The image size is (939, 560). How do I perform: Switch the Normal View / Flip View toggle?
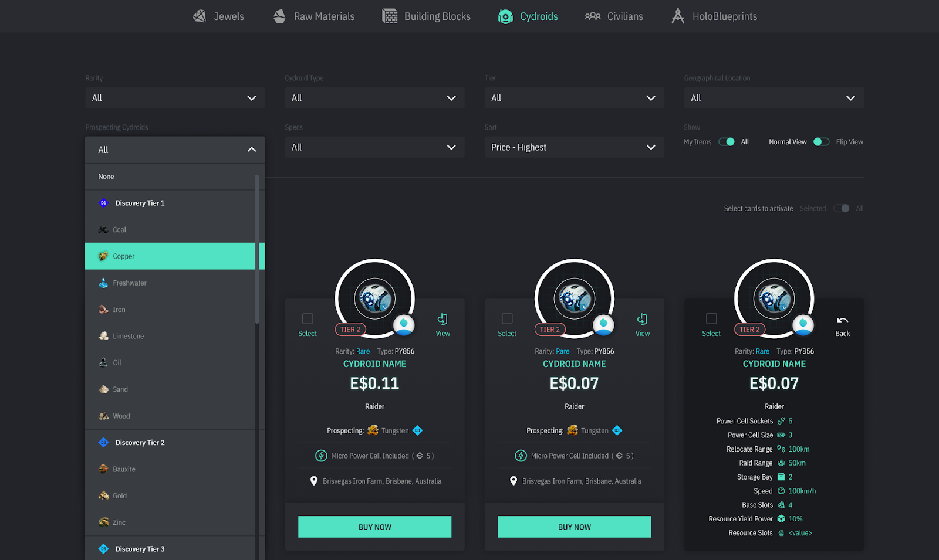821,142
